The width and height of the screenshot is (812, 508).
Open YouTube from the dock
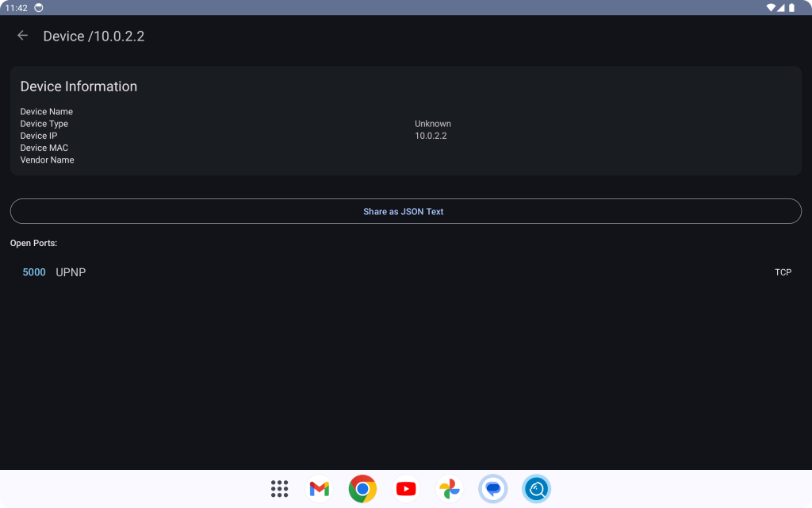(x=406, y=488)
